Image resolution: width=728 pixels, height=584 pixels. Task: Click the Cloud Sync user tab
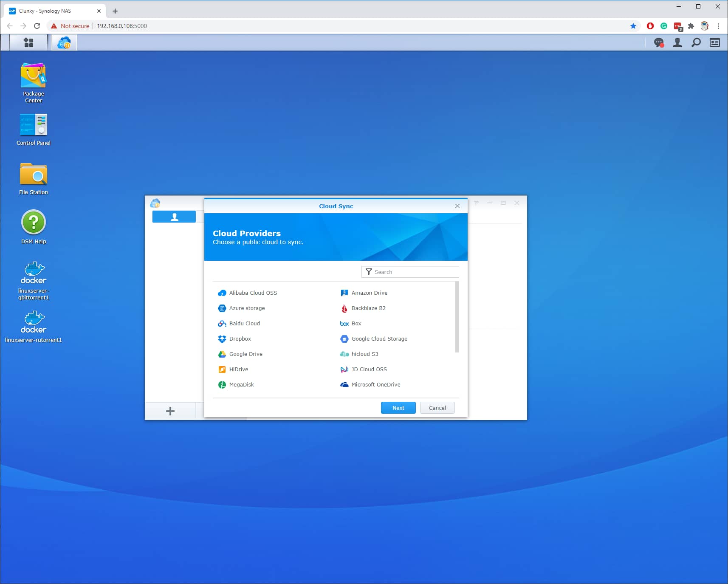(x=174, y=217)
